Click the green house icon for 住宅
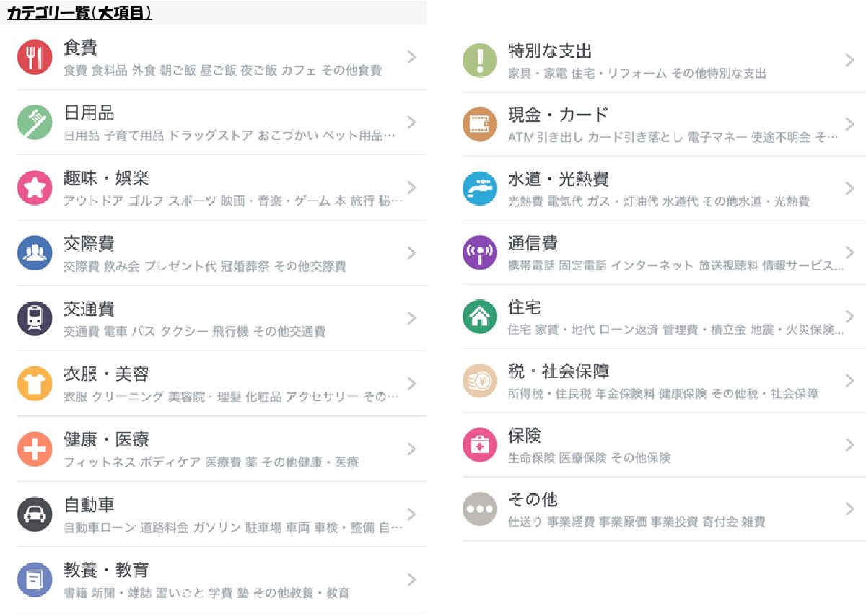This screenshot has width=866, height=616. pyautogui.click(x=480, y=317)
